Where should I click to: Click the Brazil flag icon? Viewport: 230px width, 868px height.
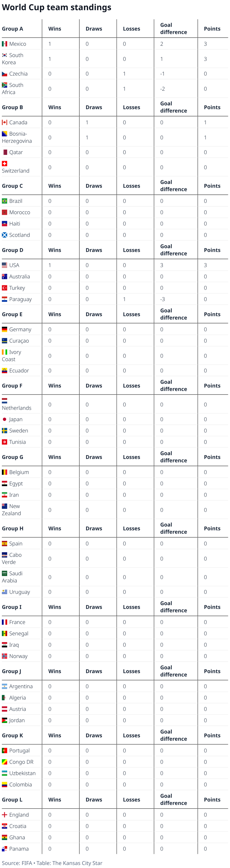pyautogui.click(x=4, y=201)
